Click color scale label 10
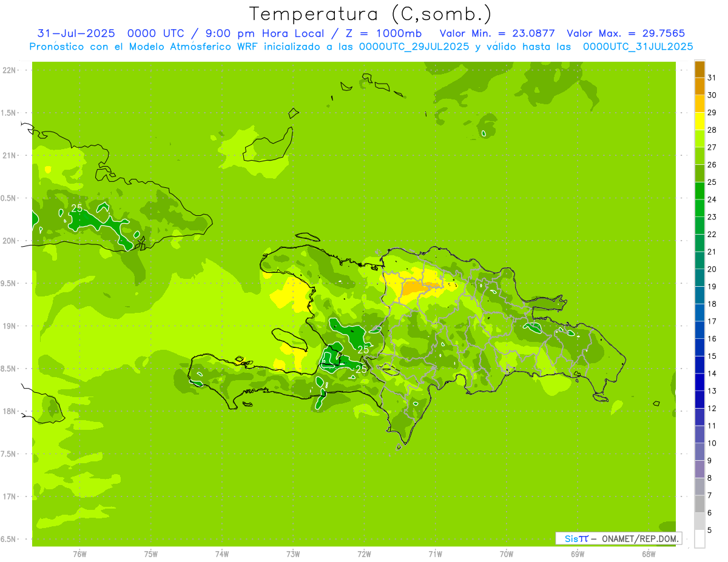Image resolution: width=728 pixels, height=562 pixels. pos(712,443)
